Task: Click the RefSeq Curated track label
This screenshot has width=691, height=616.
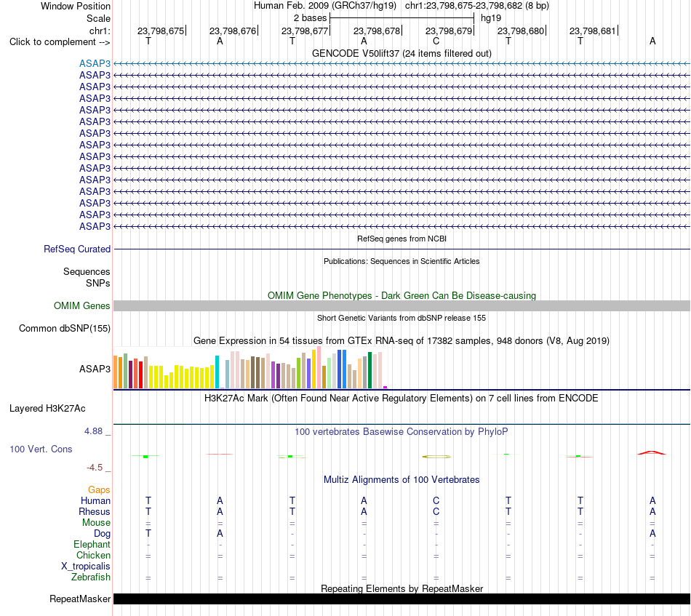Action: [77, 249]
